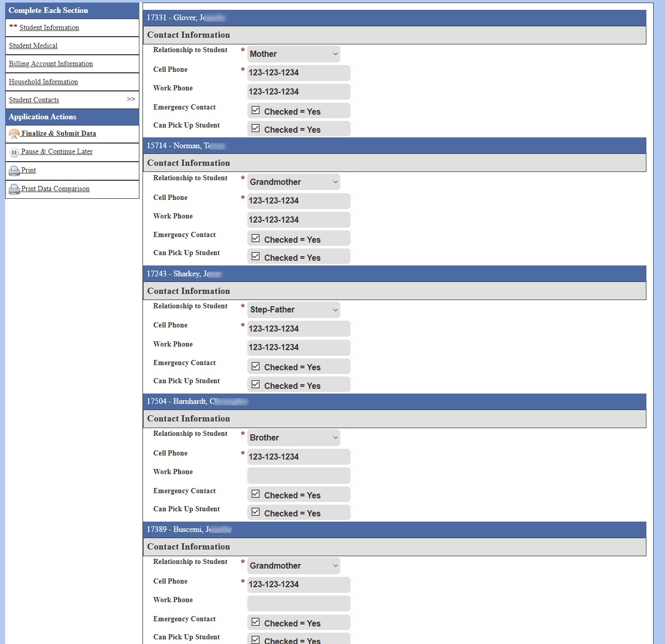
Task: Click the pause icon beside Continue Later
Action: (x=14, y=152)
